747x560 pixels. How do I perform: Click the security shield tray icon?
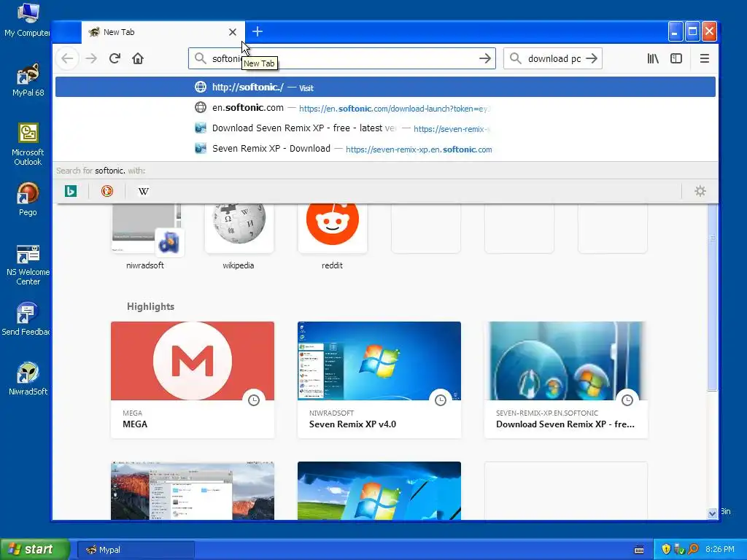click(x=666, y=549)
